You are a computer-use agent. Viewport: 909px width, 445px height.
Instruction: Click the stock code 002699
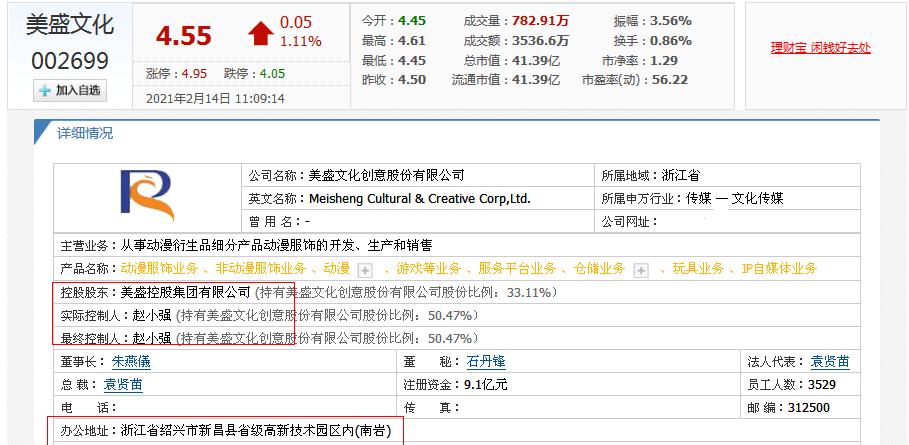click(70, 61)
